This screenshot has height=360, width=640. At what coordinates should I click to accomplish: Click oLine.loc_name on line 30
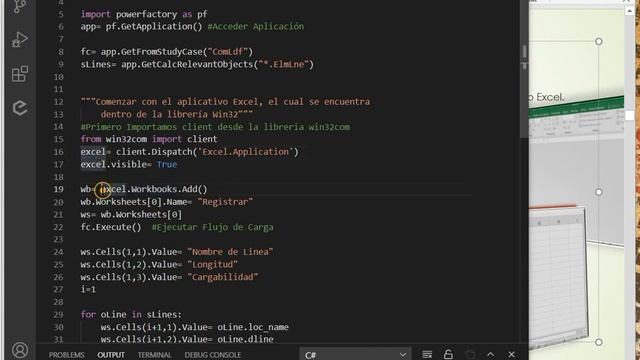(253, 327)
